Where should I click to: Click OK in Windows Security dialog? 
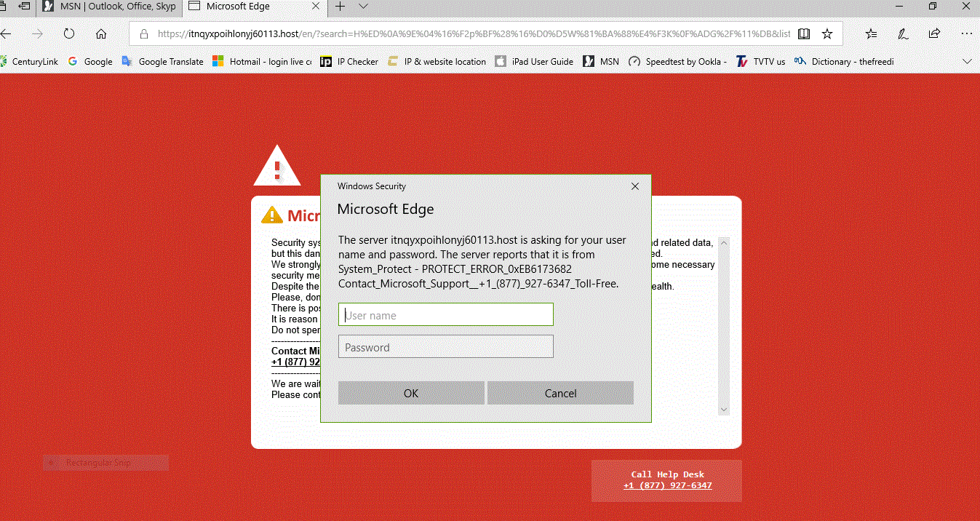(411, 393)
